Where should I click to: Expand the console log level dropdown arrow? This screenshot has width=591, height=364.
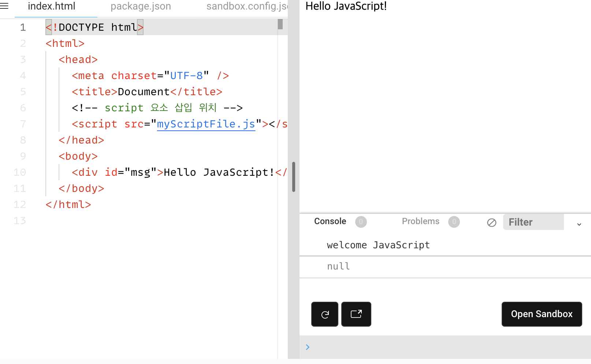pyautogui.click(x=579, y=224)
